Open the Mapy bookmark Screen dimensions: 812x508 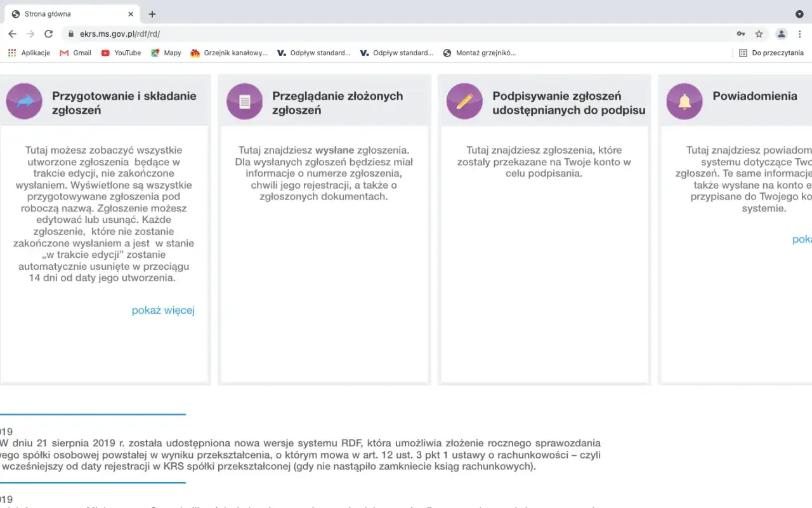tap(166, 53)
